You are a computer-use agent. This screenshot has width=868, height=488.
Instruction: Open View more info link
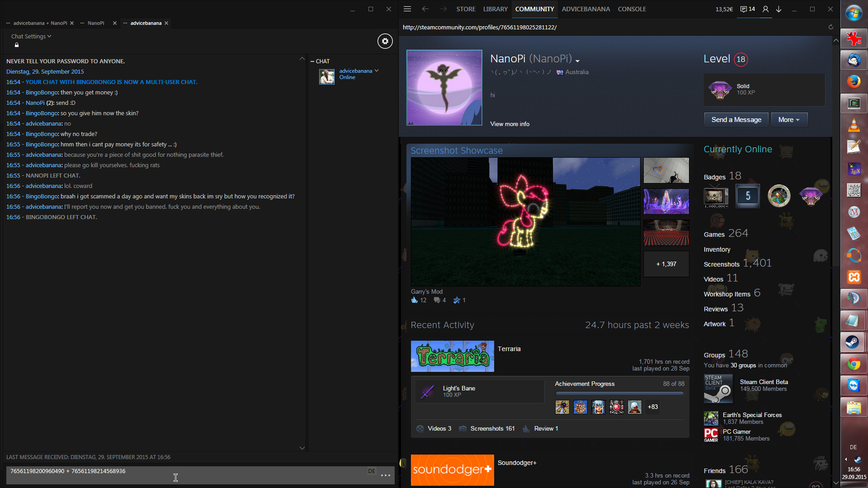[509, 124]
